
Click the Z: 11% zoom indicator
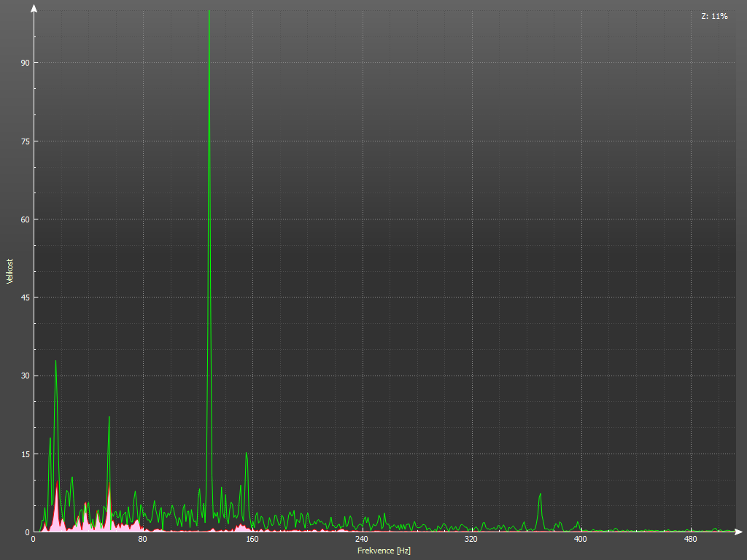[713, 16]
